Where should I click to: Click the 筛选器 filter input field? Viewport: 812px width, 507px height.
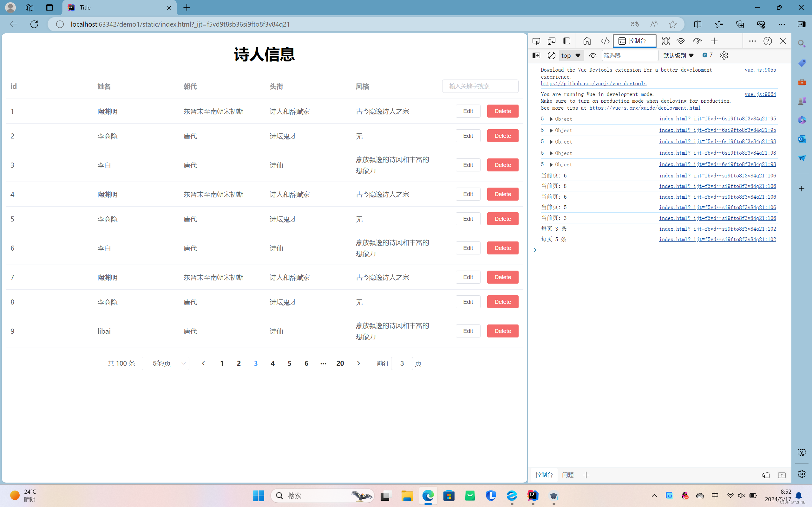point(630,55)
